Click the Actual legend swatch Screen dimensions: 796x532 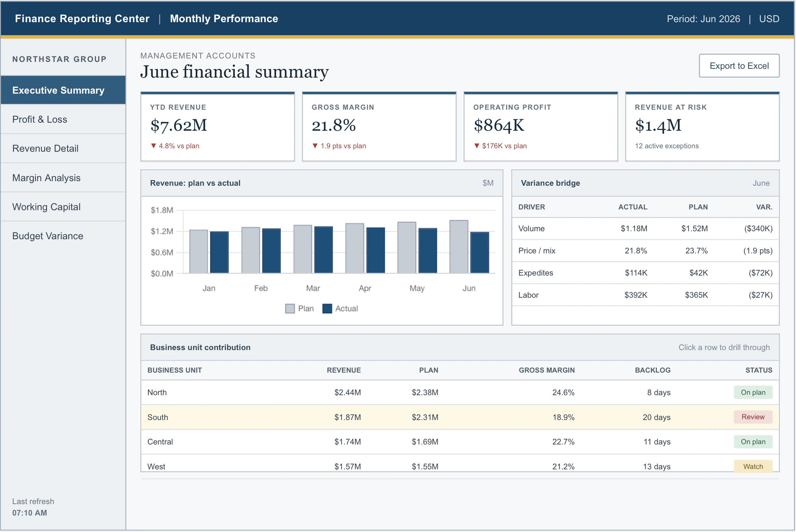[327, 308]
